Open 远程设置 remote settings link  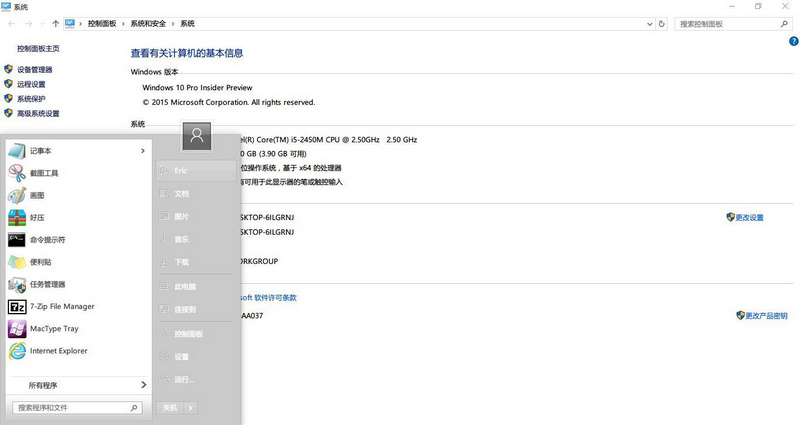coord(31,84)
